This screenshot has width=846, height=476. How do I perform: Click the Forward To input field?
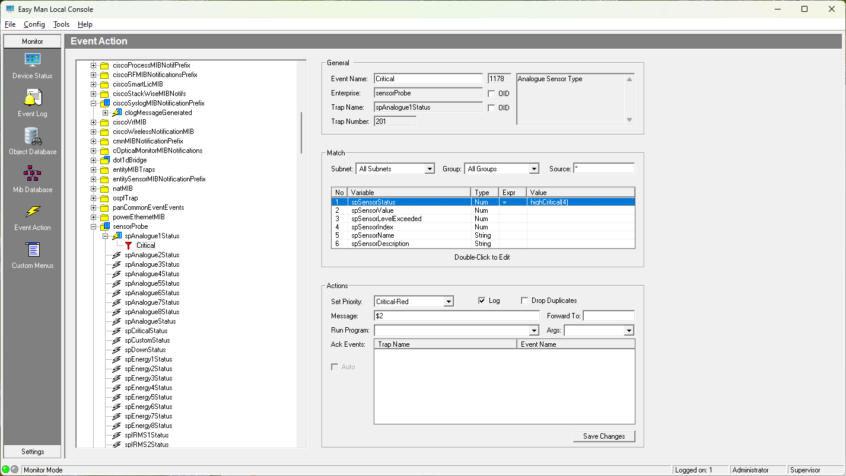coord(609,316)
